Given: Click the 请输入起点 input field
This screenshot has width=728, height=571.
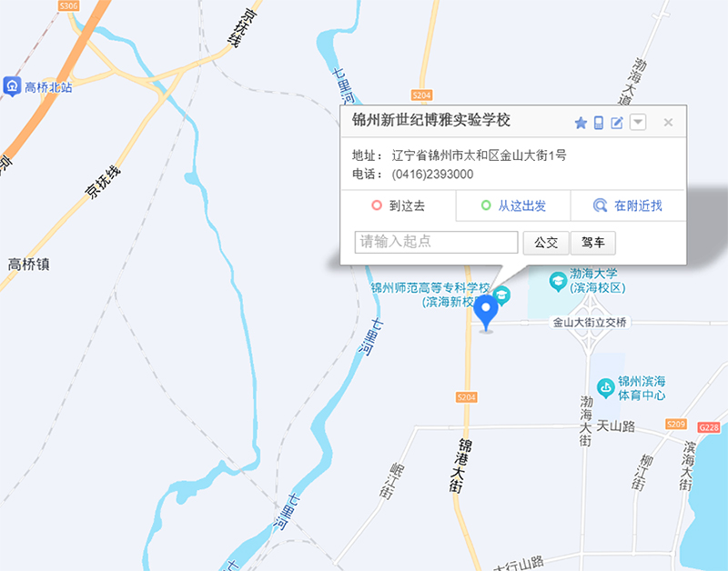Looking at the screenshot, I should point(436,242).
